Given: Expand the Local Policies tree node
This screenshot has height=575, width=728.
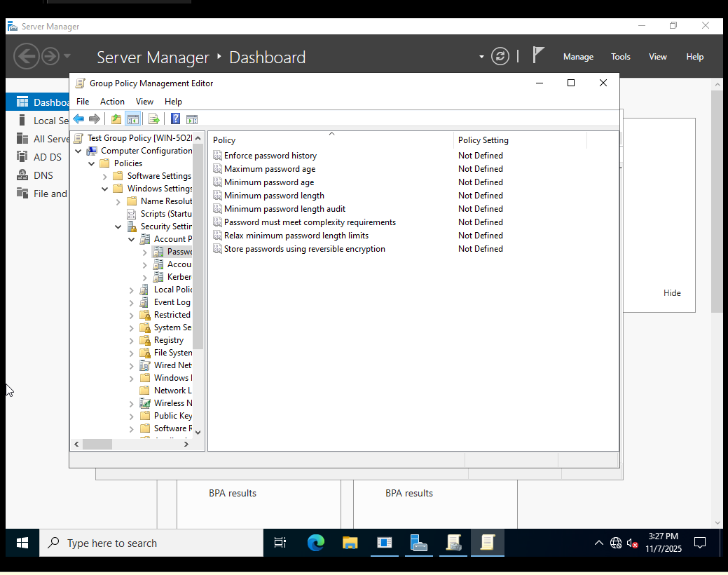Looking at the screenshot, I should (132, 290).
